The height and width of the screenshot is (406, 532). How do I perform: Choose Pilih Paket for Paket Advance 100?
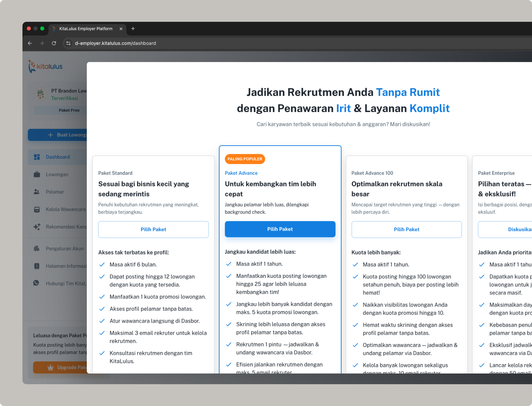pos(406,229)
